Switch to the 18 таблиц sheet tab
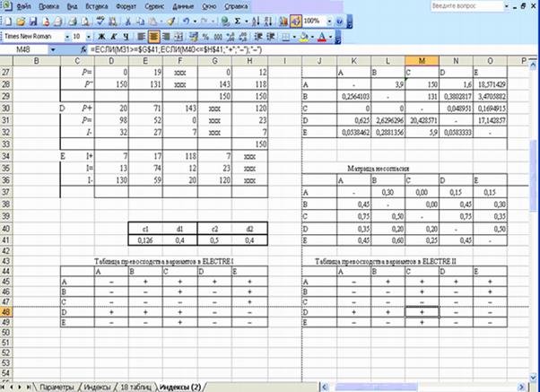Image resolution: width=540 pixels, height=392 pixels. point(135,386)
